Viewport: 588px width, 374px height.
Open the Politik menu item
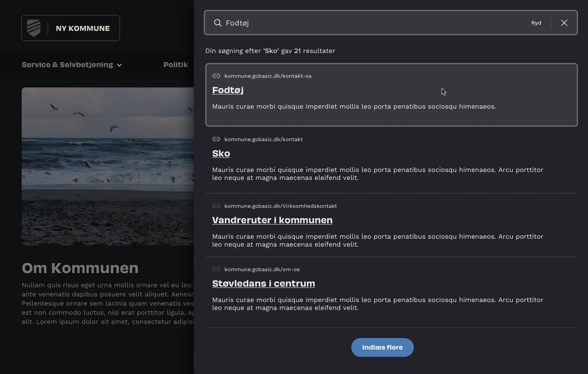click(x=175, y=65)
